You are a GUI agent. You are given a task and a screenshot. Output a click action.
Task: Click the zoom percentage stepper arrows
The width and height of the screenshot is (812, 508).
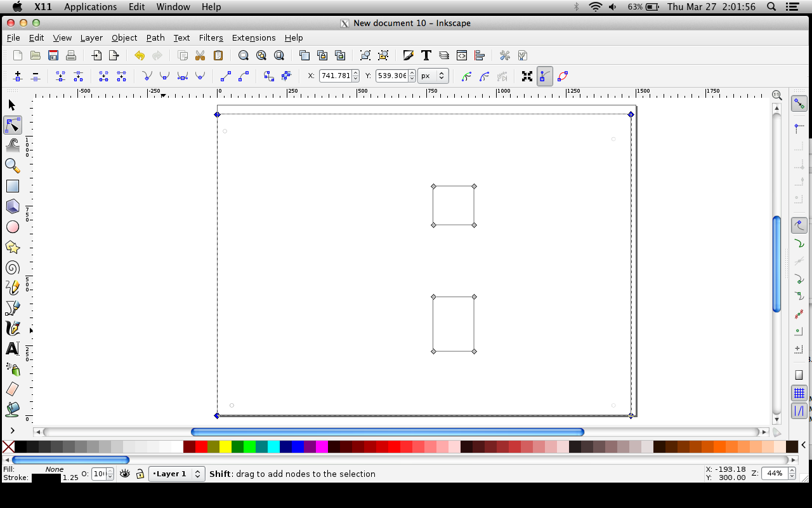792,473
